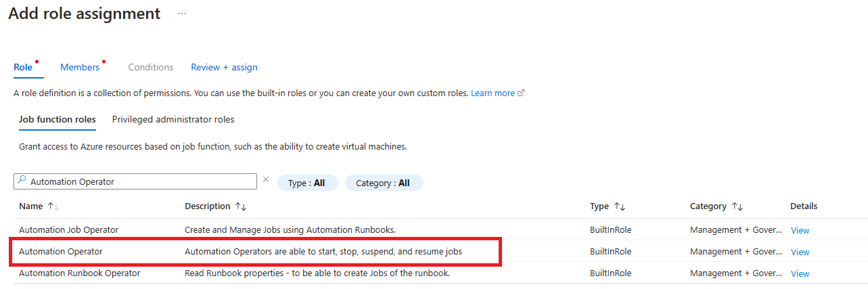The width and height of the screenshot is (868, 289).
Task: Click the Learn more external link
Action: point(497,93)
